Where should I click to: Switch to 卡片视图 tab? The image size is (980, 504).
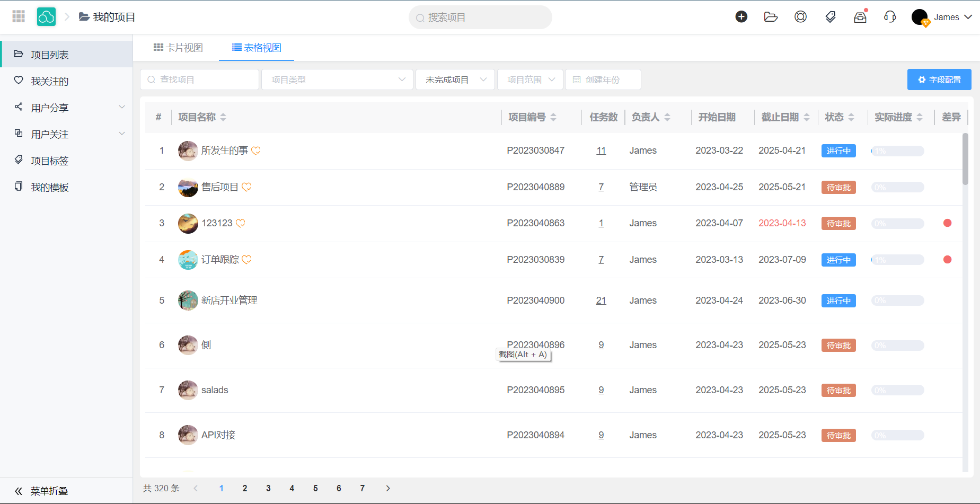(178, 48)
